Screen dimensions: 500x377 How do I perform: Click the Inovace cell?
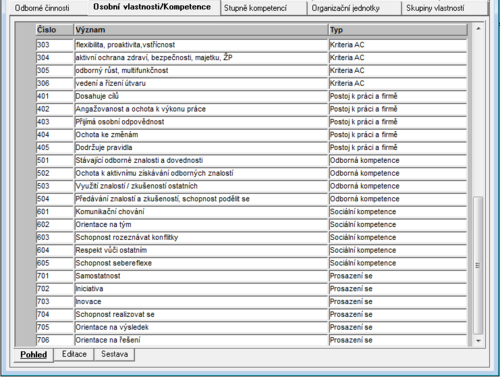coord(201,302)
